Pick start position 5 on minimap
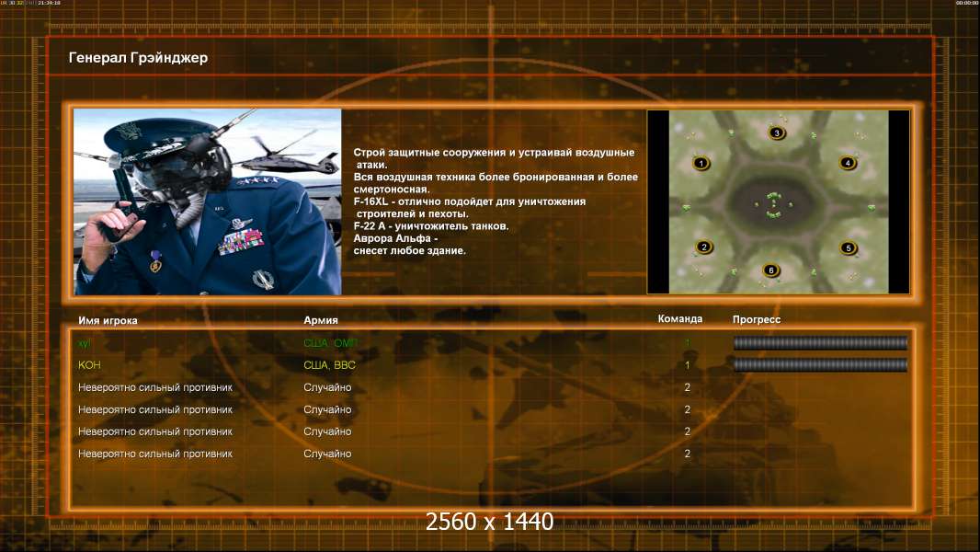980x552 pixels. coord(848,247)
